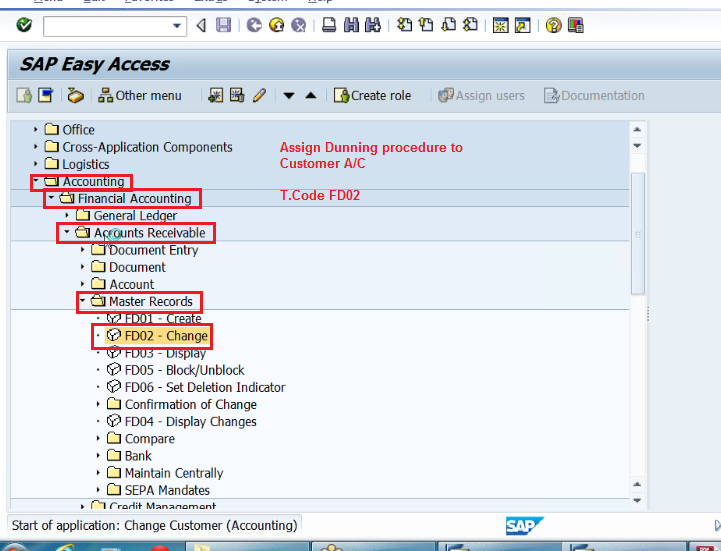Expand the Document Entry folder

82,250
